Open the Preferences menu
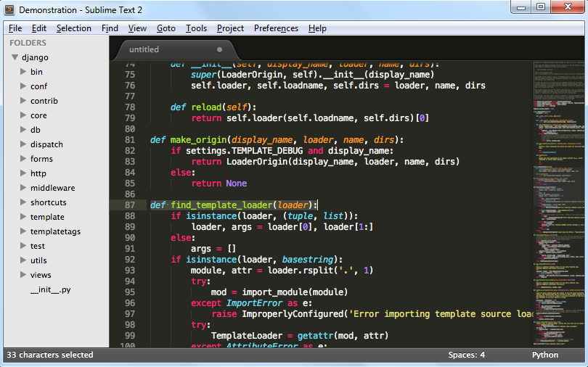588x367 pixels. pyautogui.click(x=276, y=28)
